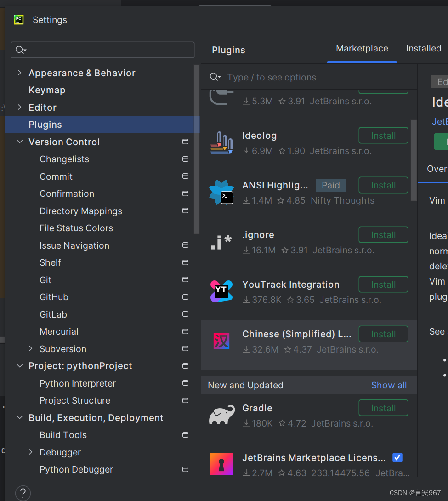Click project-level icon next to Shelf
Image resolution: width=448 pixels, height=501 pixels.
coord(185,262)
